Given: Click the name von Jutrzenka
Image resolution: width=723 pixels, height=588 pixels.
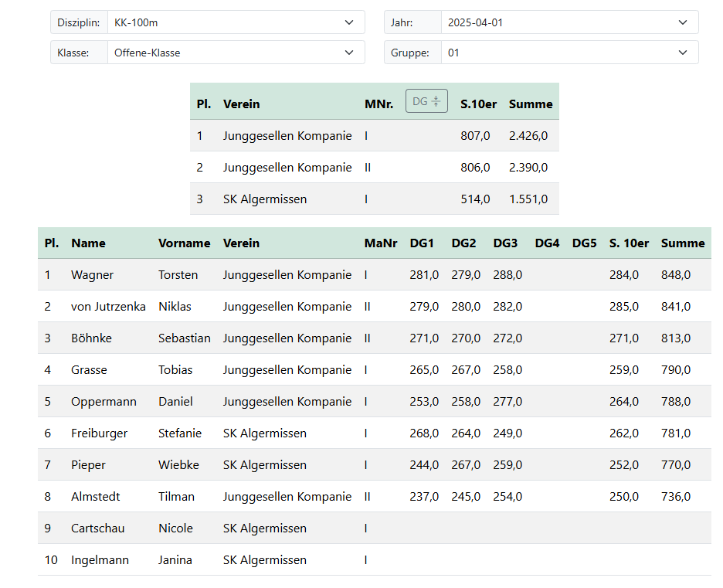Looking at the screenshot, I should point(108,307).
